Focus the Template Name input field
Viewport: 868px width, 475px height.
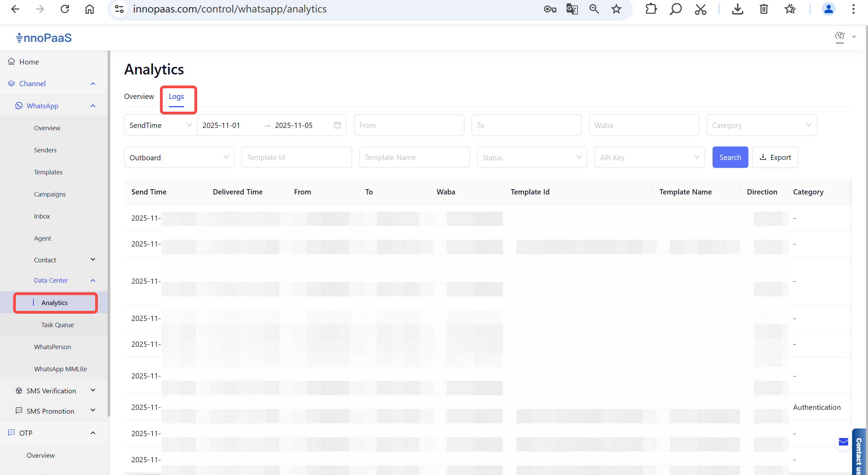(414, 158)
